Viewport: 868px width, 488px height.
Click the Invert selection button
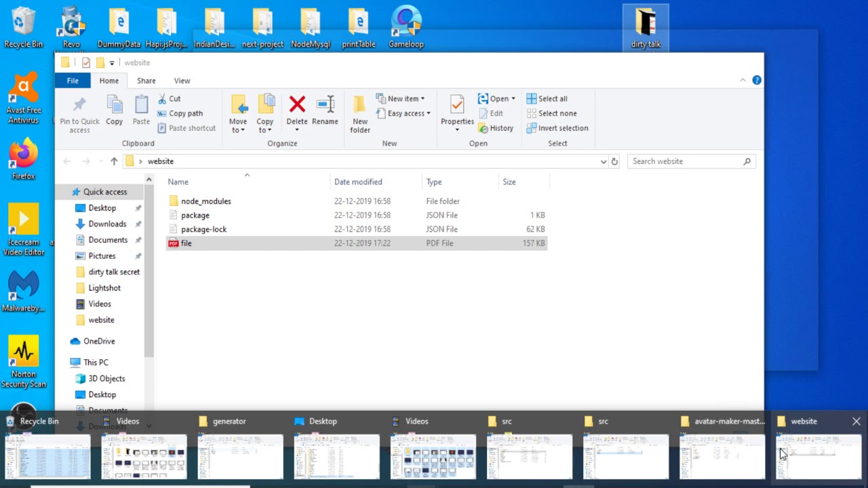click(557, 128)
